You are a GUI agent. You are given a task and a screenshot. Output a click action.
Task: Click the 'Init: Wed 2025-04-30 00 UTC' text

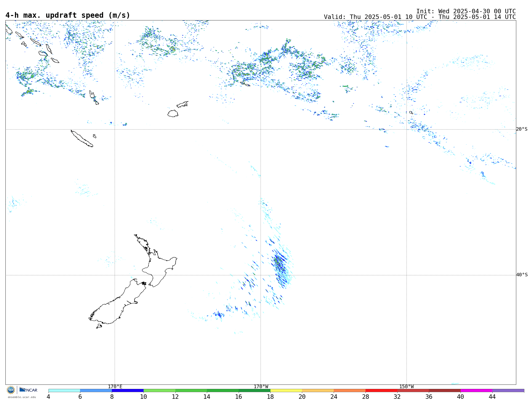click(466, 11)
